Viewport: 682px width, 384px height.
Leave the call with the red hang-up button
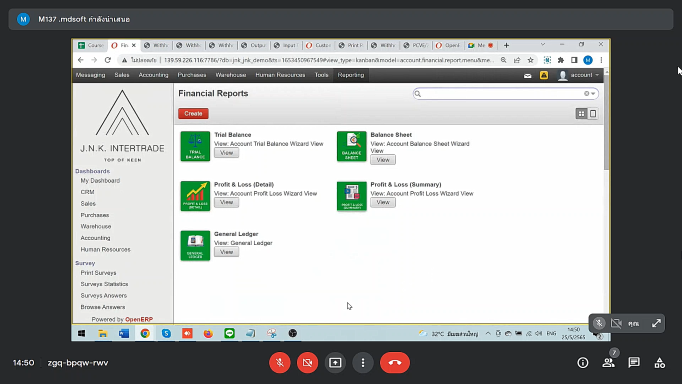coord(395,363)
